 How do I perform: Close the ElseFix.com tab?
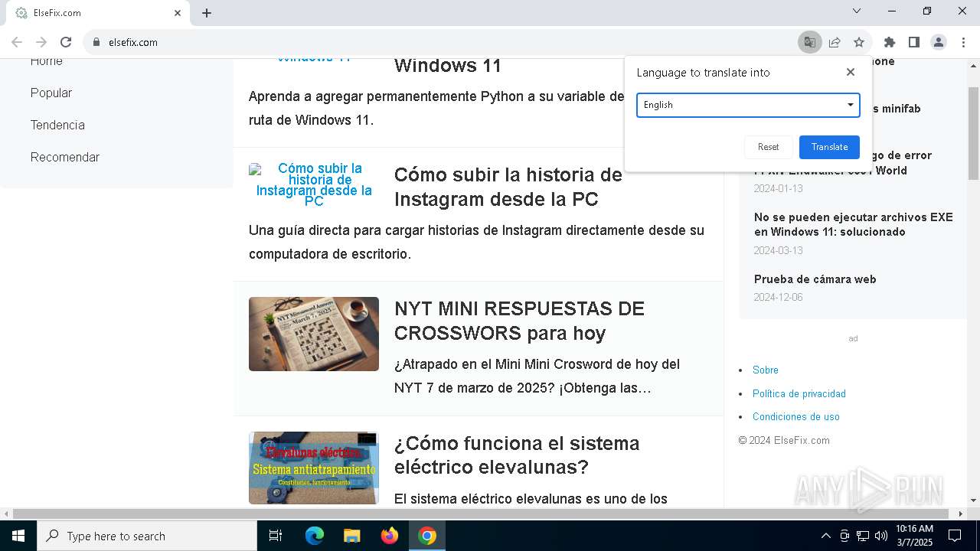[x=178, y=13]
